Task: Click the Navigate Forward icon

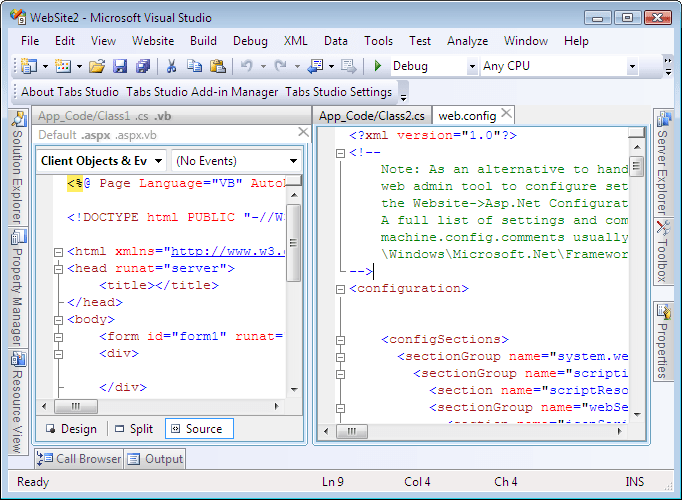Action: pos(348,66)
